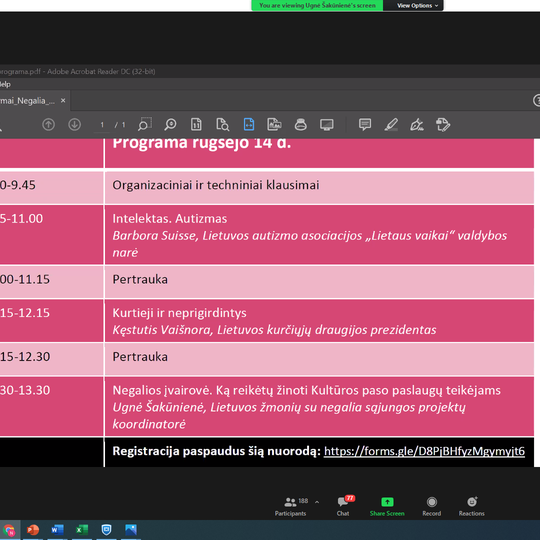This screenshot has width=540, height=540.
Task: Click the 'Barbora Suisse' speaker line
Action: 310,244
